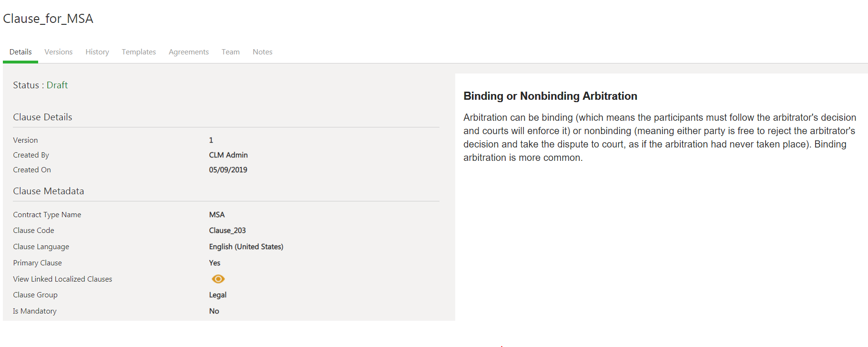868x347 pixels.
Task: Open the Agreements tab
Action: tap(189, 52)
